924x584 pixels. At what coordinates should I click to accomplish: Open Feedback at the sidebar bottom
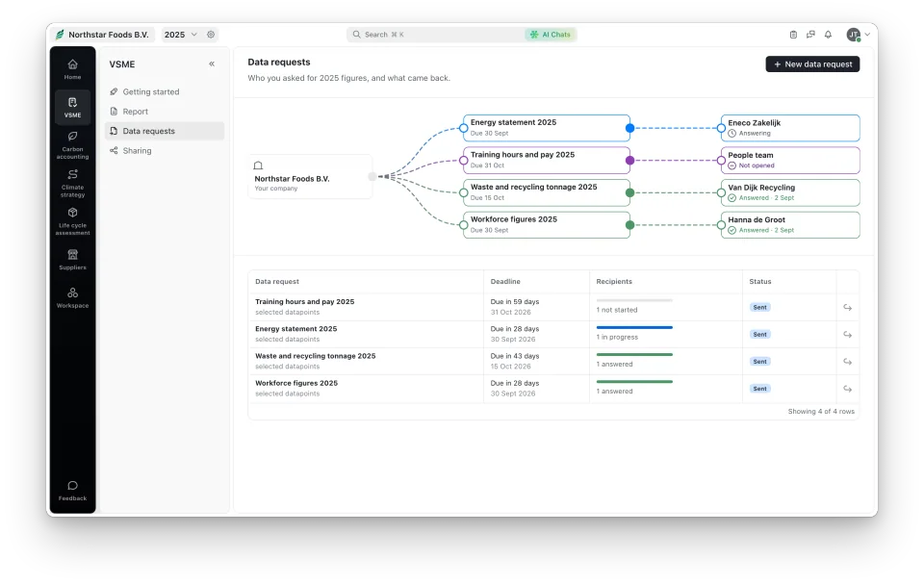coord(72,491)
